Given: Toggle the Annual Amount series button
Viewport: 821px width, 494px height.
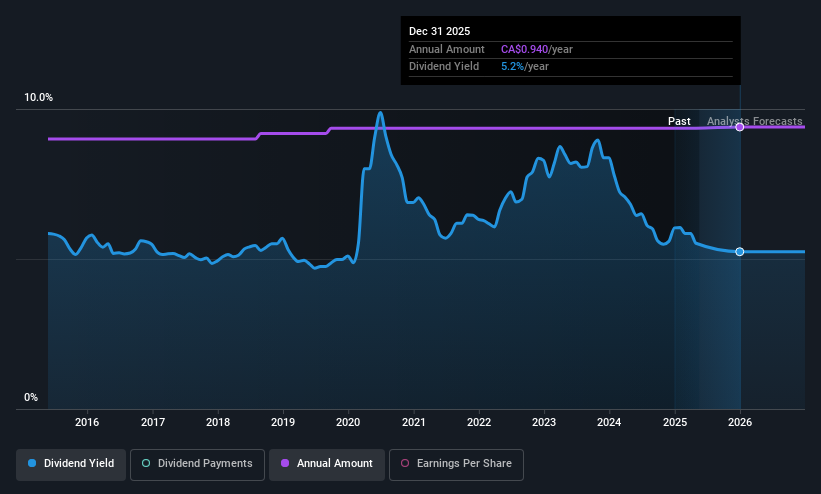Looking at the screenshot, I should (327, 464).
